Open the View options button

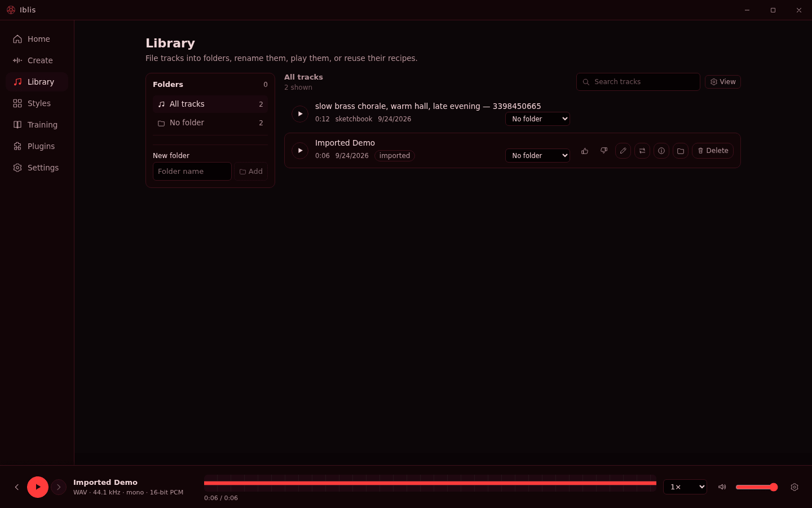(x=723, y=82)
